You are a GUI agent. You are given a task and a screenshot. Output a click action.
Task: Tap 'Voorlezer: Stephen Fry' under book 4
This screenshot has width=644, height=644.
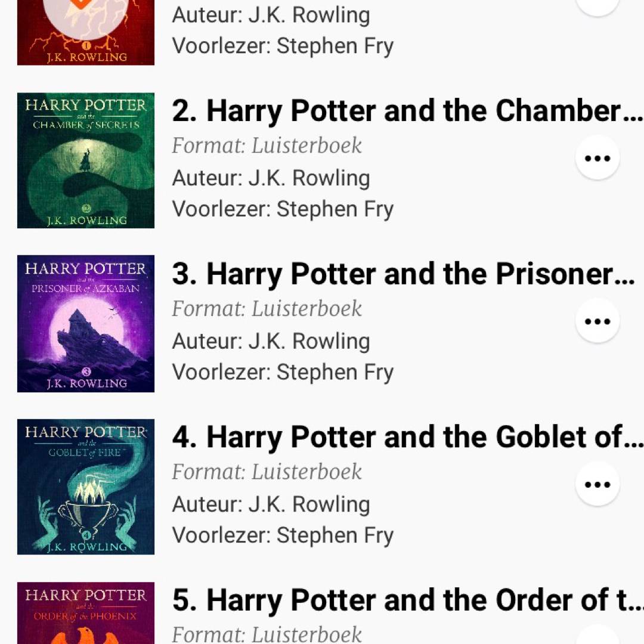pos(283,535)
